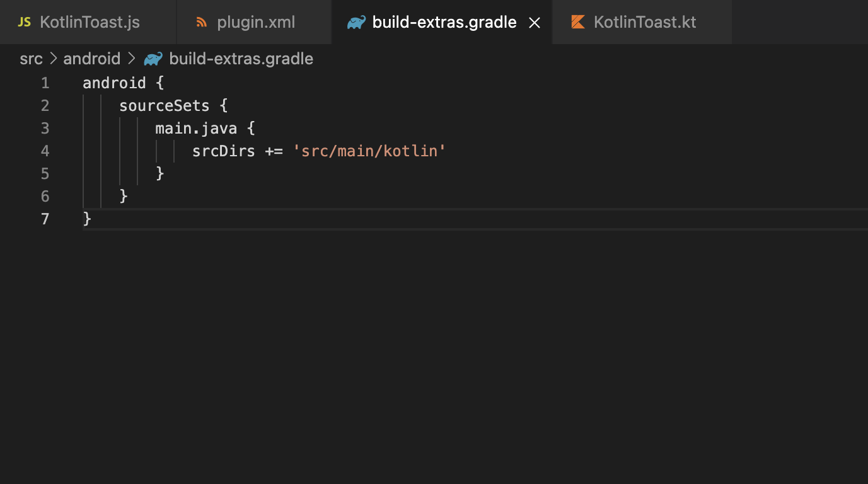Click the closing brace on line 5

(x=160, y=173)
